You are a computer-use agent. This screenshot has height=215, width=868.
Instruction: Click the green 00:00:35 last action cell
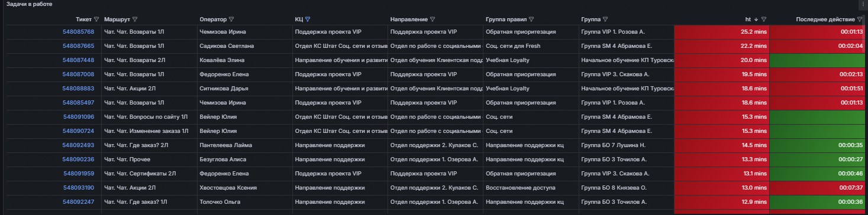point(817,145)
